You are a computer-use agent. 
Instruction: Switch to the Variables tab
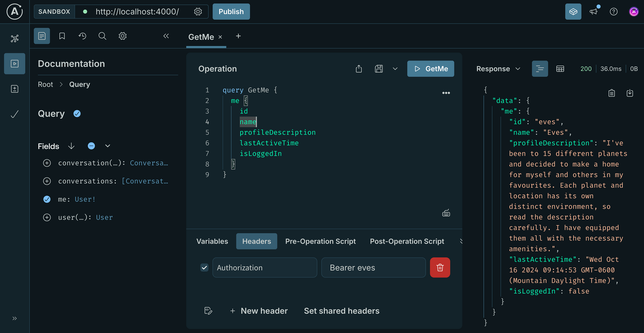[x=212, y=241]
